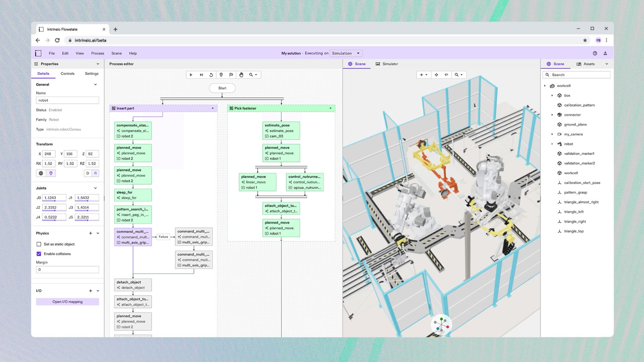Click the play button in process editor
Viewport: 644px width, 362px height.
coord(191,75)
